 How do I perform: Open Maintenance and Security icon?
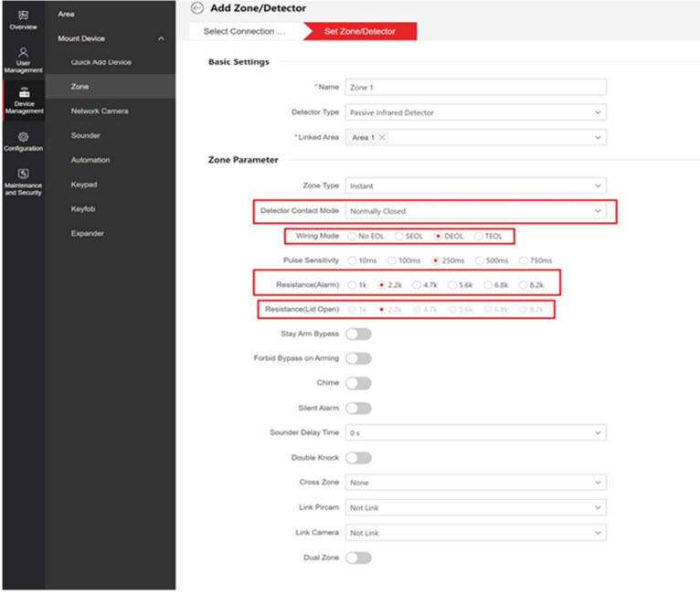pos(23,175)
